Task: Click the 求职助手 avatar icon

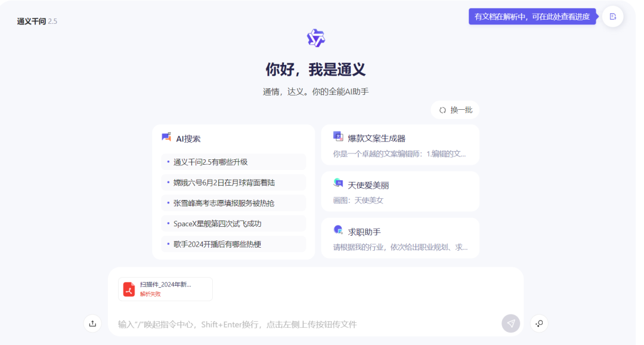Action: click(x=338, y=230)
